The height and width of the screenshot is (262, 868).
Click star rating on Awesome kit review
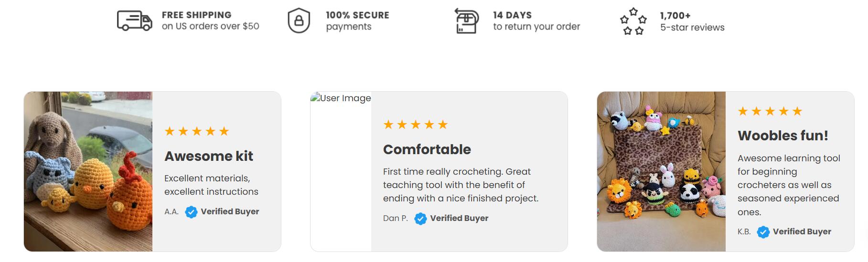point(197,131)
